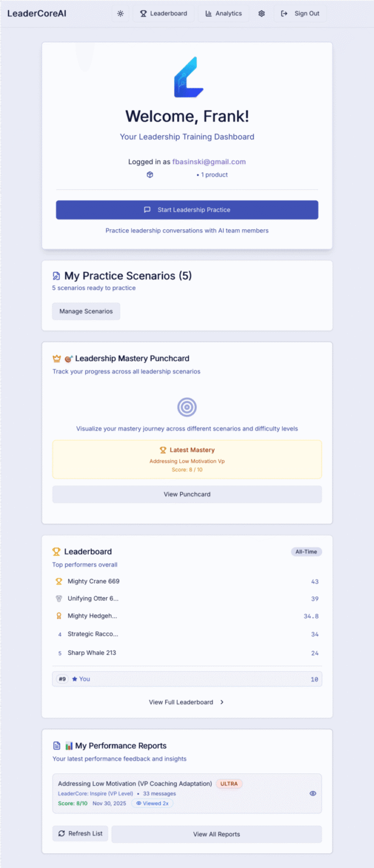Toggle the light/dark theme sun icon
Image resolution: width=374 pixels, height=868 pixels.
pyautogui.click(x=120, y=14)
